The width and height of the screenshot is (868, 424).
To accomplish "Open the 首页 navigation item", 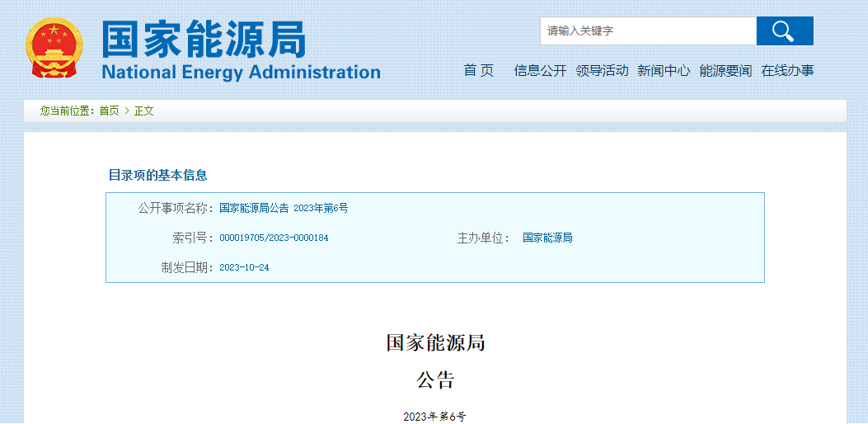I will click(479, 71).
